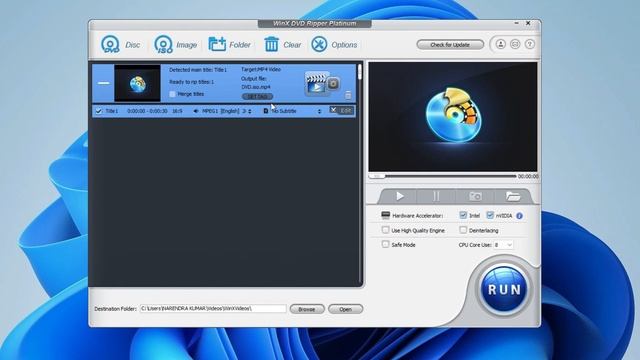Start ripping with the RUN button
The width and height of the screenshot is (640, 360).
(504, 289)
